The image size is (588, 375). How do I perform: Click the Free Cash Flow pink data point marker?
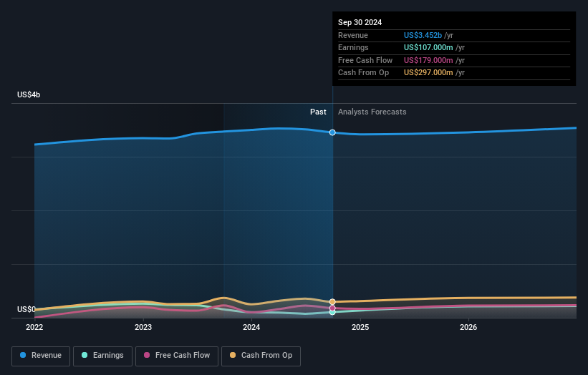click(332, 308)
